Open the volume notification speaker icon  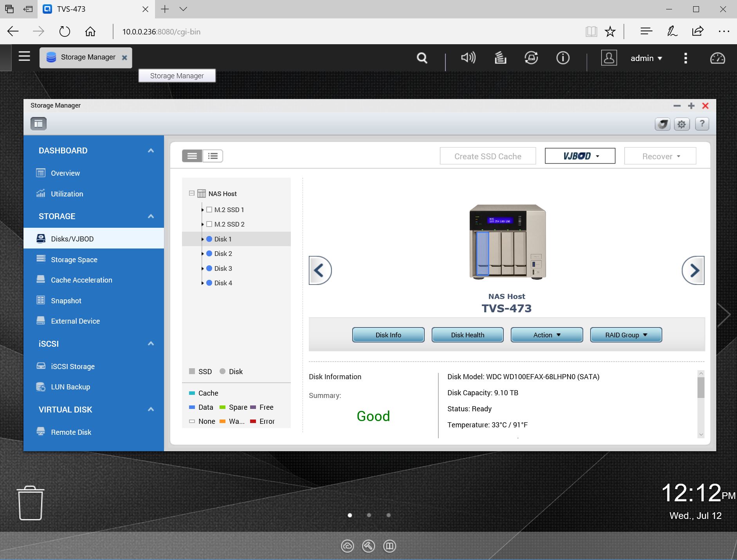click(468, 58)
